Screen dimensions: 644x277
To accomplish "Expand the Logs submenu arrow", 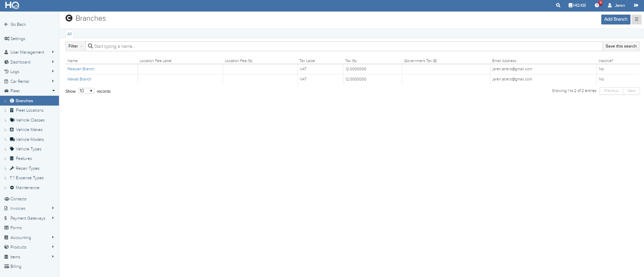I will pyautogui.click(x=53, y=71).
